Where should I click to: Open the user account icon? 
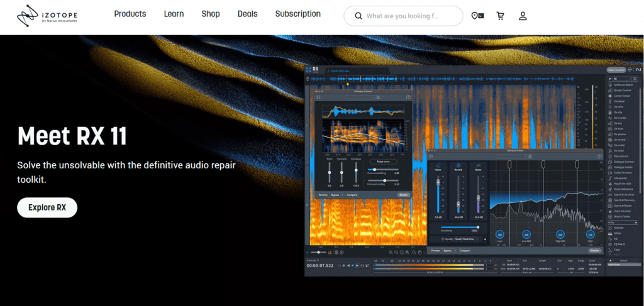point(523,16)
